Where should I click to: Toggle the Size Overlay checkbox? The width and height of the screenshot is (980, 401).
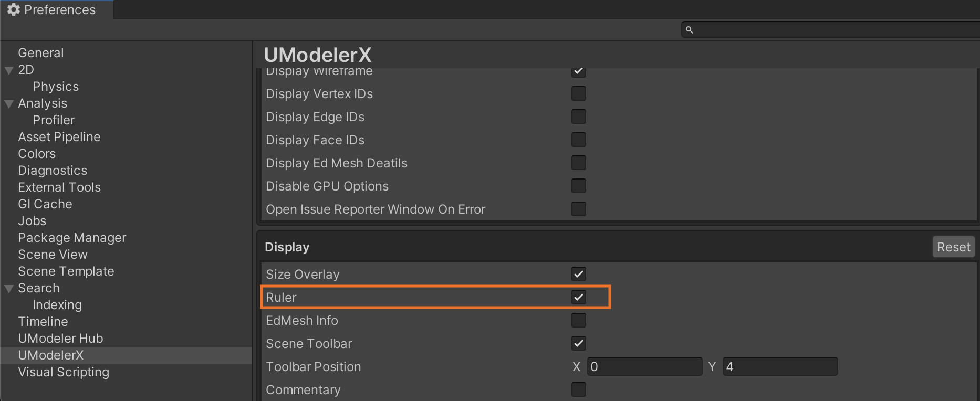click(579, 274)
